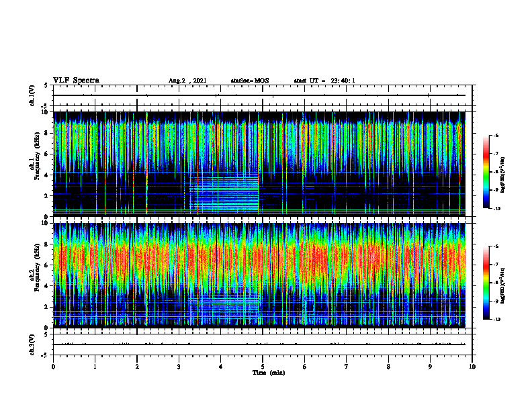Click the "station=MOS" header text
The width and height of the screenshot is (532, 411).
250,81
